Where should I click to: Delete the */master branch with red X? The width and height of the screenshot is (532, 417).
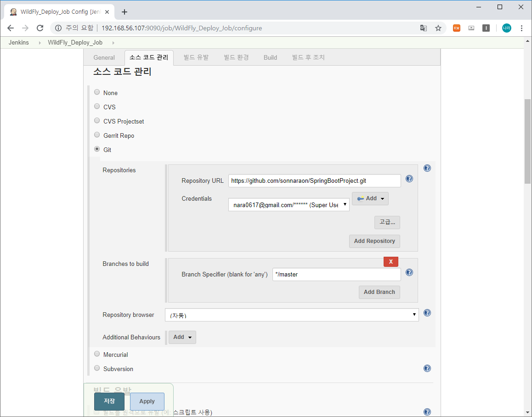pyautogui.click(x=391, y=262)
